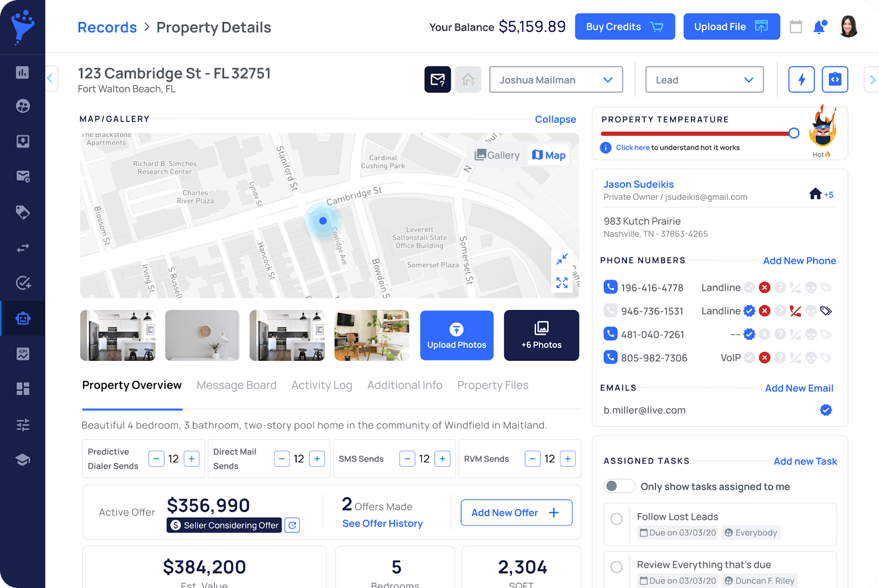879x588 pixels.
Task: Switch to the Message Board tab
Action: (236, 385)
